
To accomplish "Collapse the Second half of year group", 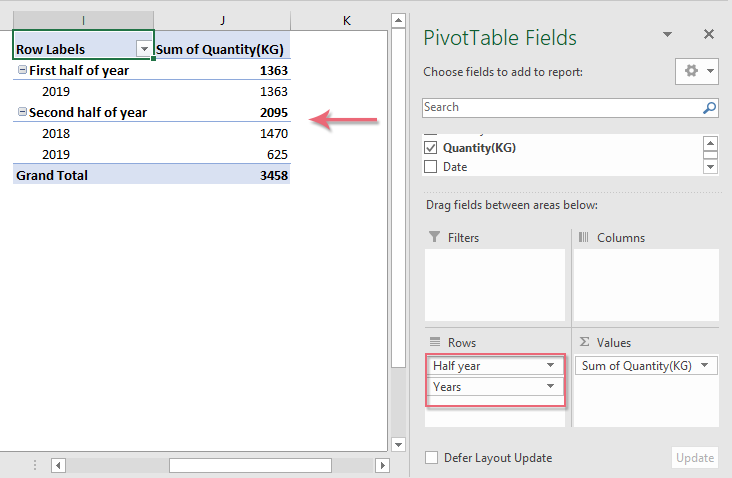I will (x=21, y=113).
